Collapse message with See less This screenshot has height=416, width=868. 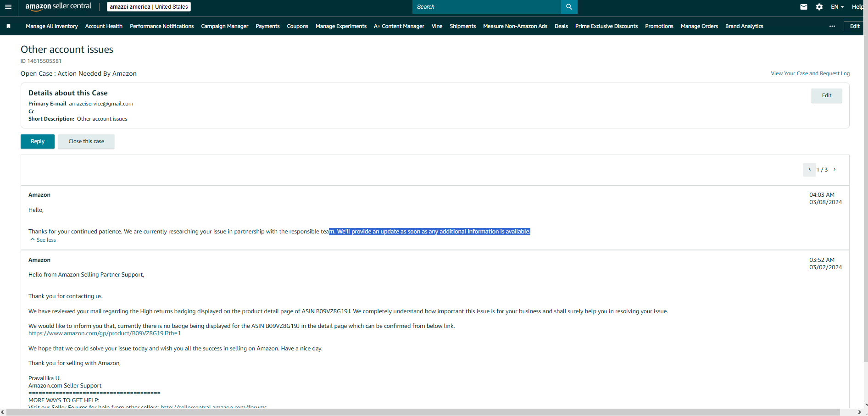(43, 240)
